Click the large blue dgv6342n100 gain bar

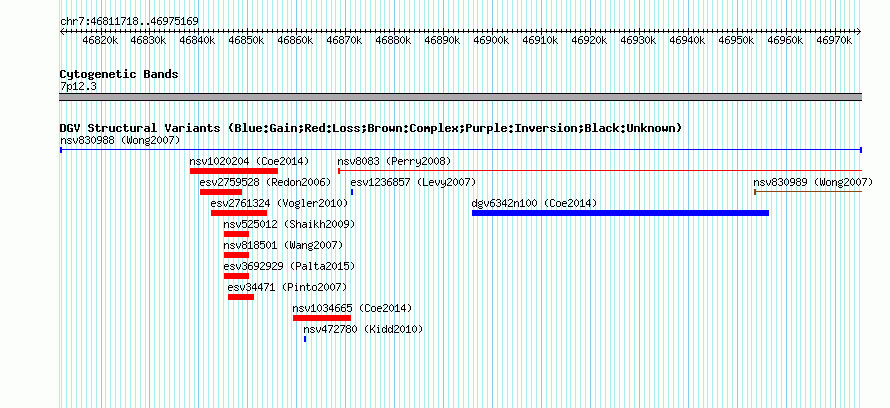click(x=620, y=213)
